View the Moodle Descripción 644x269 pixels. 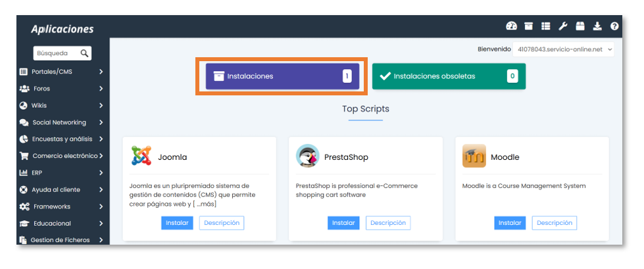[555, 223]
